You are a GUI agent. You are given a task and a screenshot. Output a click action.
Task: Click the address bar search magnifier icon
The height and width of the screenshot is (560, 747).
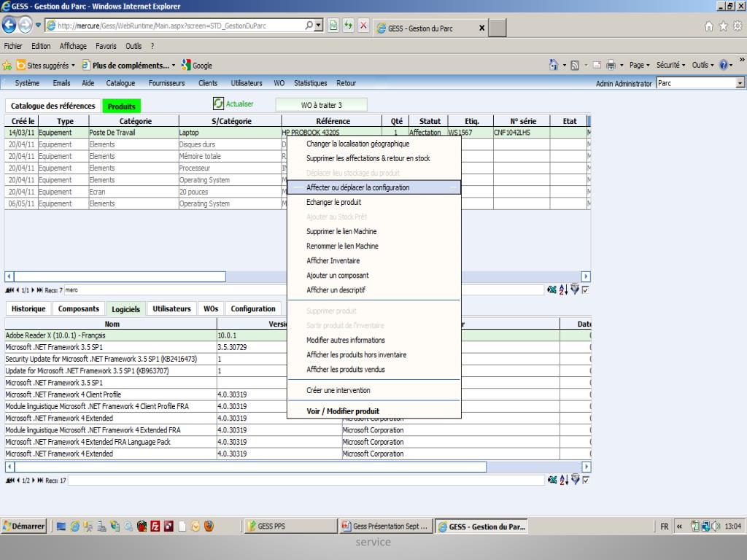[309, 26]
